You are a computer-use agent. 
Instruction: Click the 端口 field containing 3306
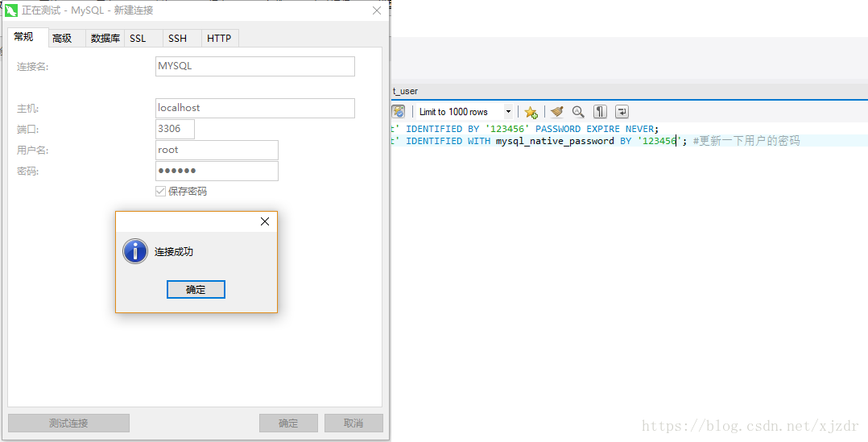click(175, 129)
